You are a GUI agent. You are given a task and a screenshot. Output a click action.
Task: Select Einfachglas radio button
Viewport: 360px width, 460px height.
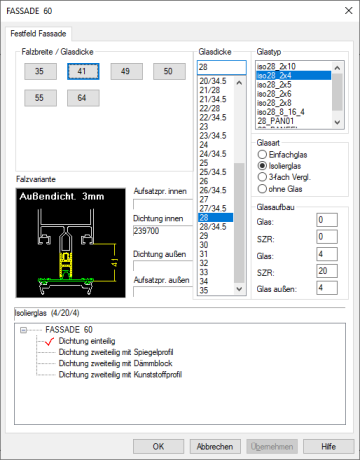(x=262, y=155)
